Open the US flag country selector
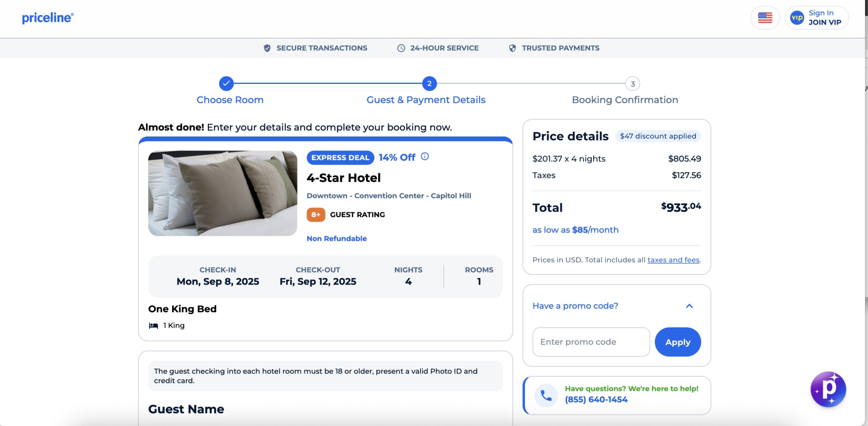This screenshot has height=426, width=868. pos(765,18)
